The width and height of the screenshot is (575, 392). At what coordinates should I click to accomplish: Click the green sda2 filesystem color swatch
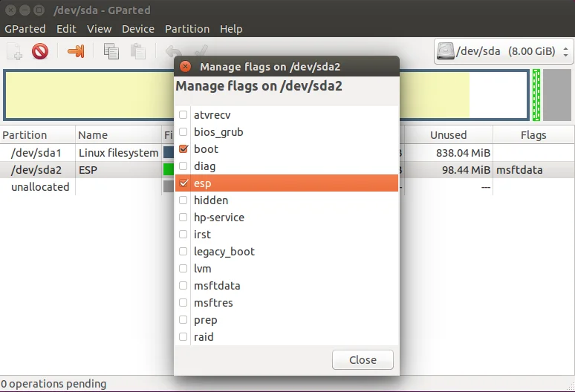click(169, 169)
